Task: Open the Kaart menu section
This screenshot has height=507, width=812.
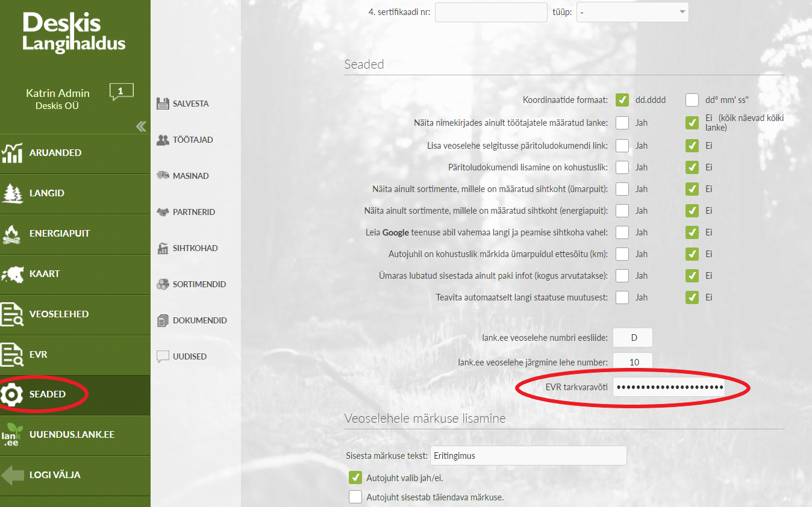Action: [75, 274]
